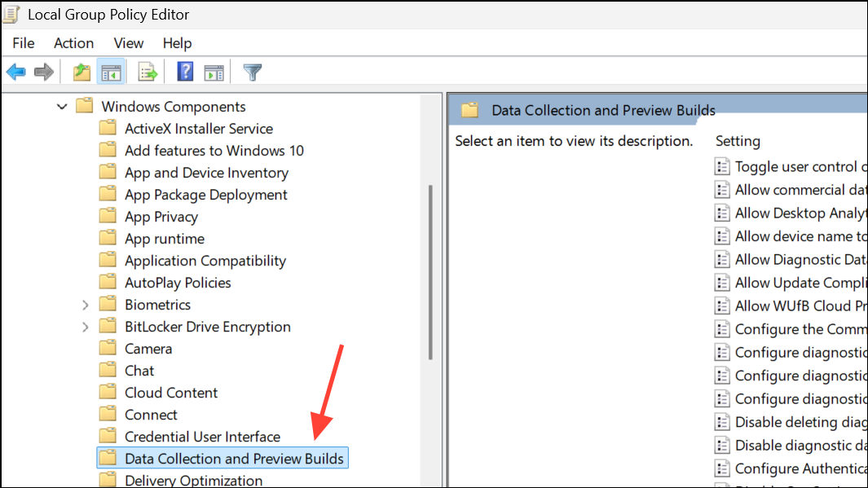Open the Toggle user control setting
This screenshot has width=868, height=488.
[x=795, y=166]
